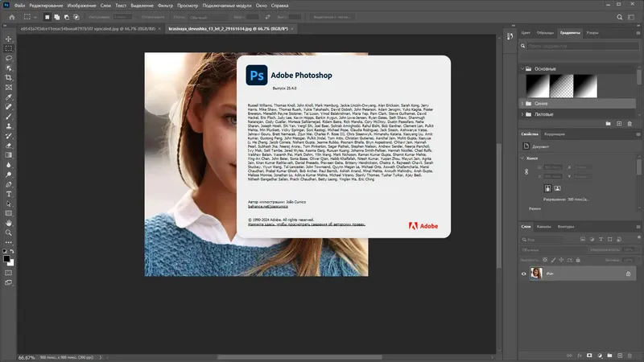Click the foreground color swatch
Screen dimensions: 644x362
pyautogui.click(x=6, y=258)
